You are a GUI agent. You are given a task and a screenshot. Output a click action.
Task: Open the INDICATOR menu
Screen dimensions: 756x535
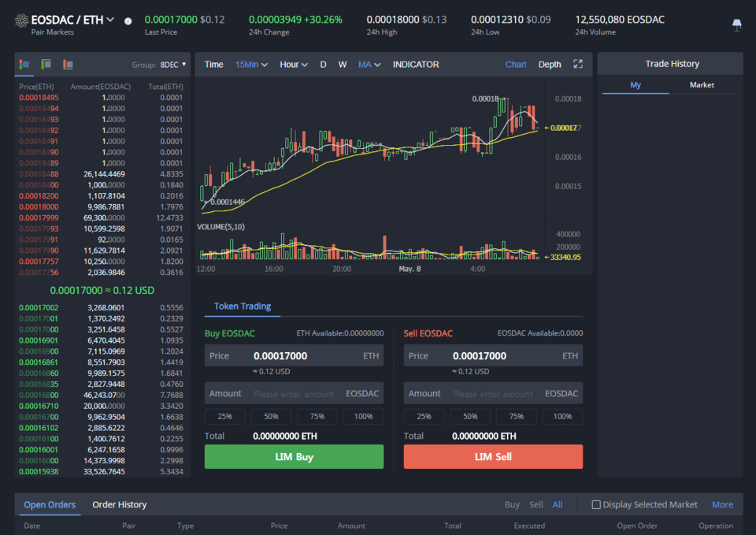click(416, 65)
